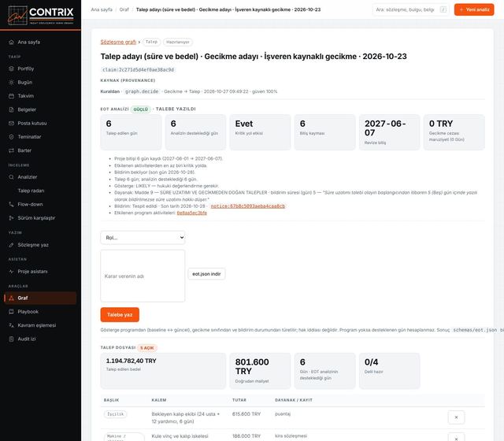Image resolution: width=504 pixels, height=441 pixels.
Task: Click the Belgeler document icon
Action: coord(11,109)
